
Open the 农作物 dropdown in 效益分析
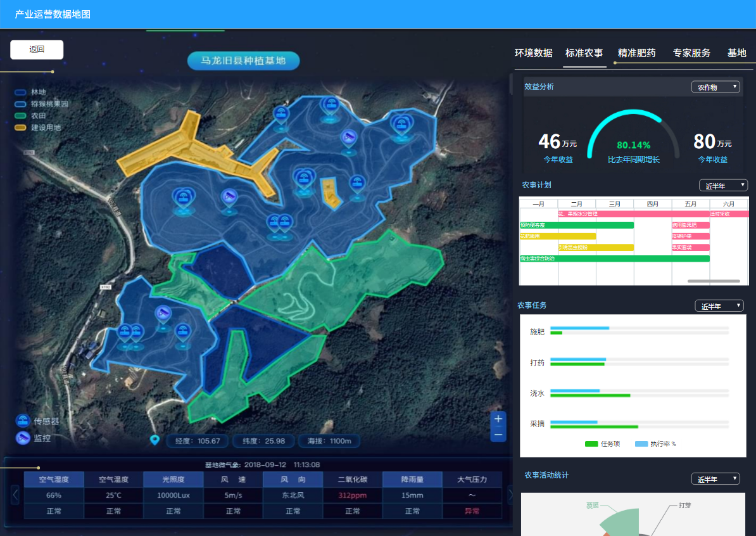click(x=715, y=87)
